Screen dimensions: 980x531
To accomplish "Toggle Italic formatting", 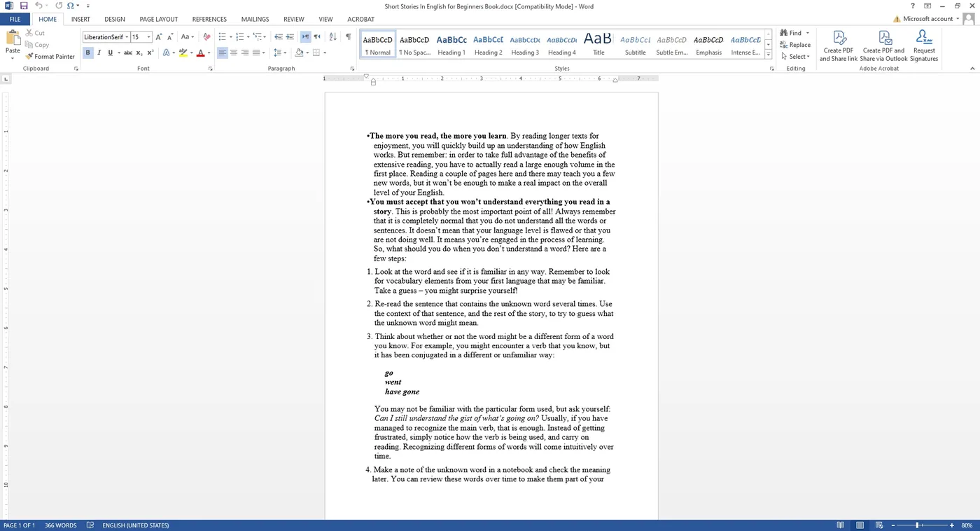I will pos(99,53).
